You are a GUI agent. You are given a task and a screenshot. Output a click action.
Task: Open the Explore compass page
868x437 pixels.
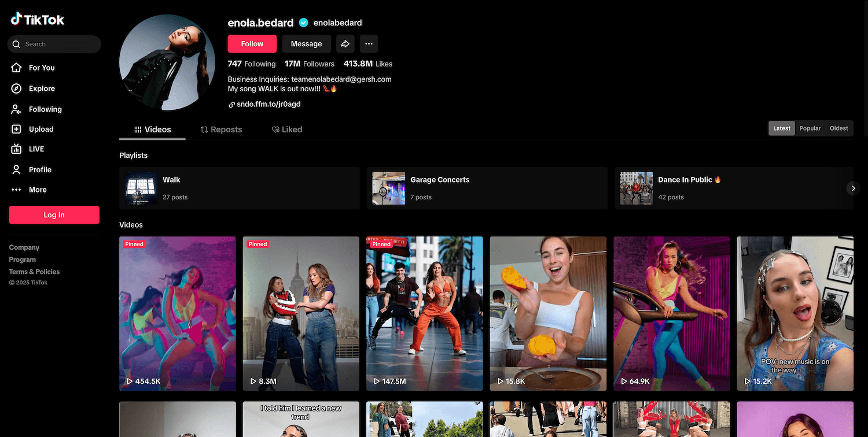(x=42, y=88)
